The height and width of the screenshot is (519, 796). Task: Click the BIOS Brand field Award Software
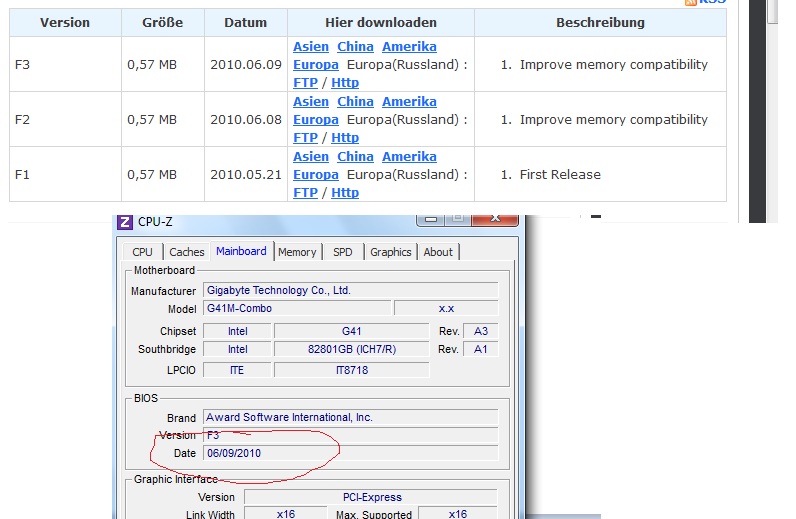tap(350, 417)
